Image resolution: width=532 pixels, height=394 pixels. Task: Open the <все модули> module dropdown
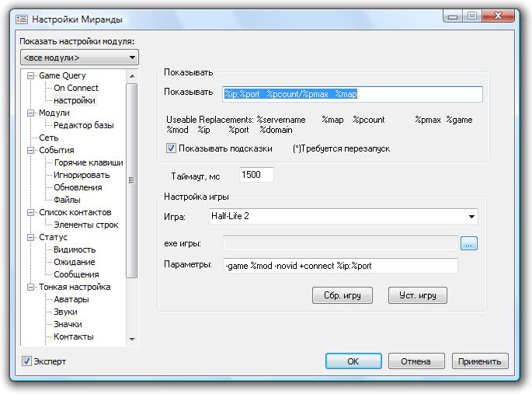point(79,58)
